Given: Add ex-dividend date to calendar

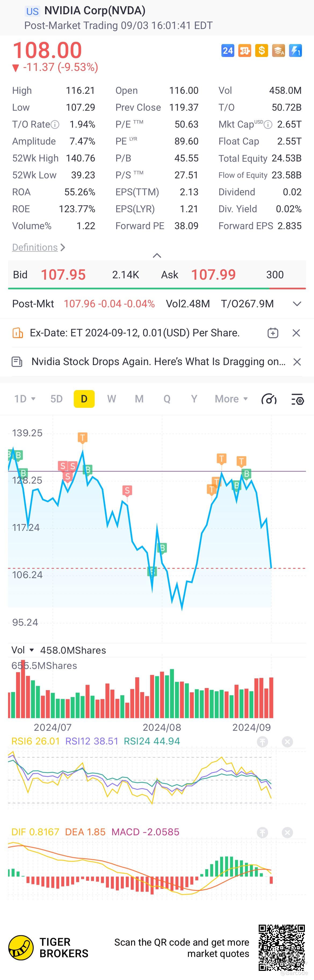Looking at the screenshot, I should [x=273, y=333].
